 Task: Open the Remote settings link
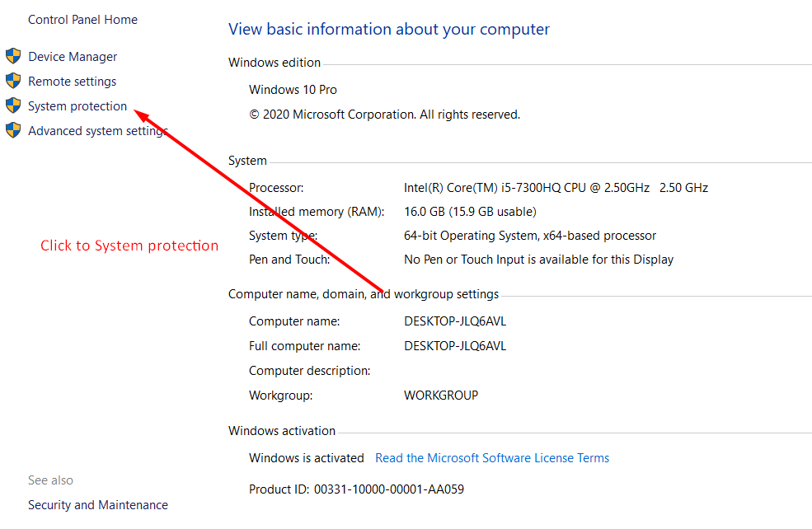(72, 82)
